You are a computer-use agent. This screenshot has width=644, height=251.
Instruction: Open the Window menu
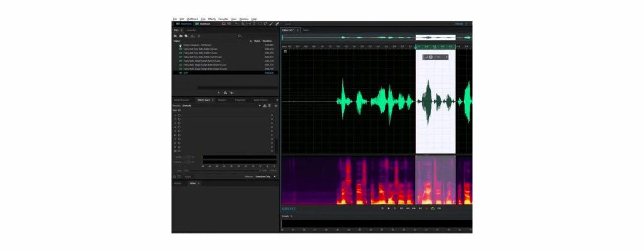244,19
